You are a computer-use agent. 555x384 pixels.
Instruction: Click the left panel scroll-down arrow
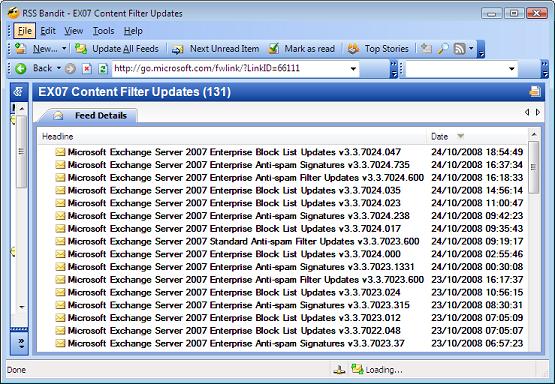(x=22, y=307)
